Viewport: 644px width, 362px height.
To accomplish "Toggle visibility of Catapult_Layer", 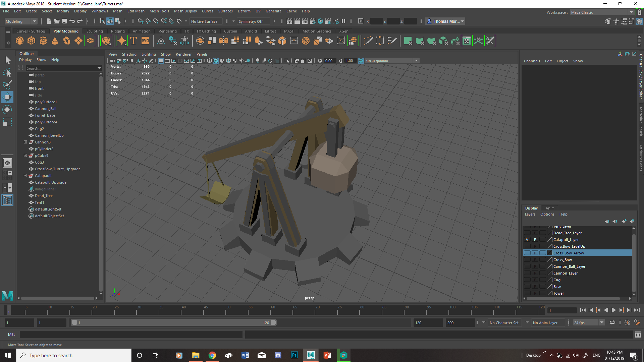I will click(x=527, y=240).
